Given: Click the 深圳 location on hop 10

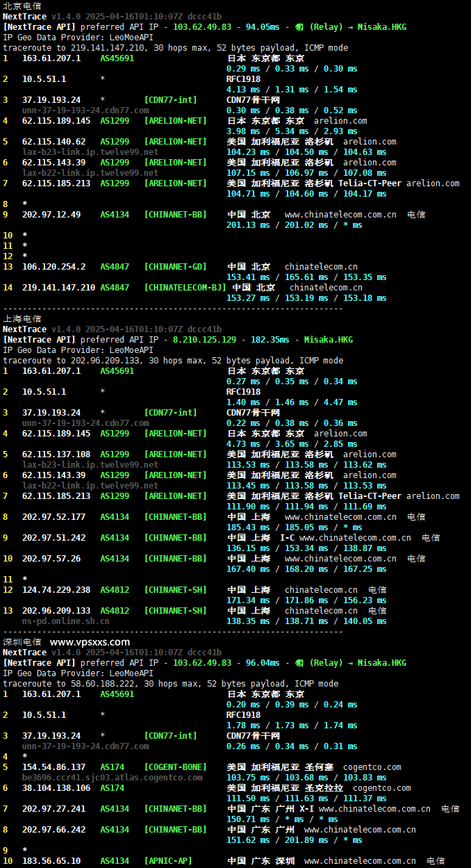Looking at the screenshot, I should pyautogui.click(x=286, y=861).
